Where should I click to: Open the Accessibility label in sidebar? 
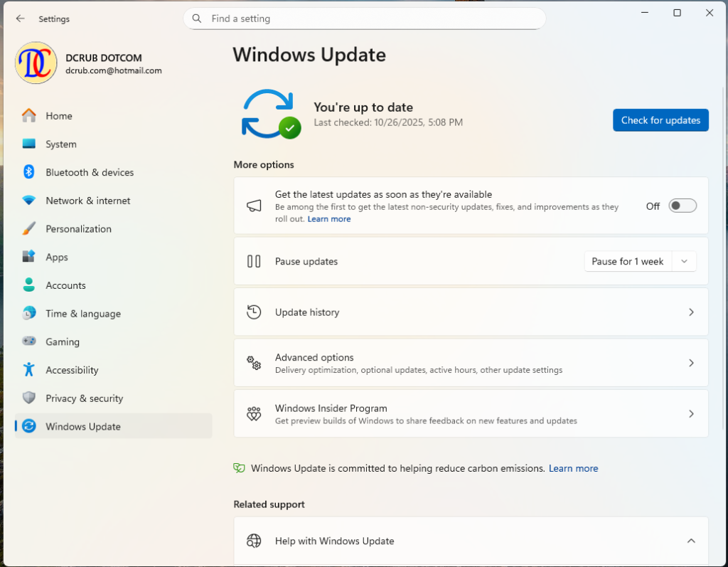[x=72, y=370]
